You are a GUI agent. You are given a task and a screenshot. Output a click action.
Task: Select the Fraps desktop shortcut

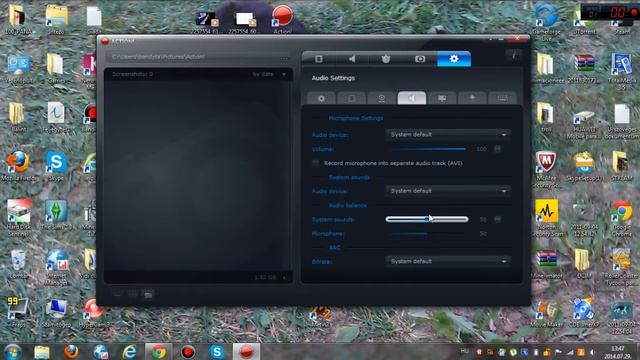(x=18, y=313)
